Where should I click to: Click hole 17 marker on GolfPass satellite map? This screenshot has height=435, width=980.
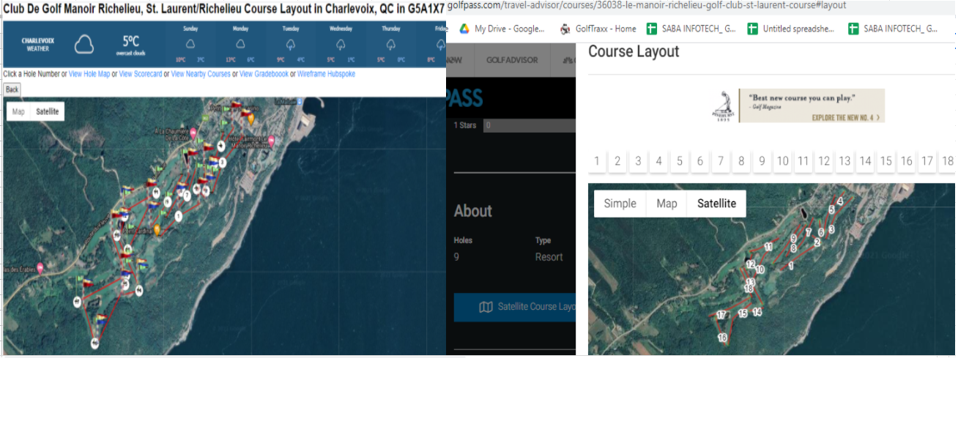[x=721, y=315]
